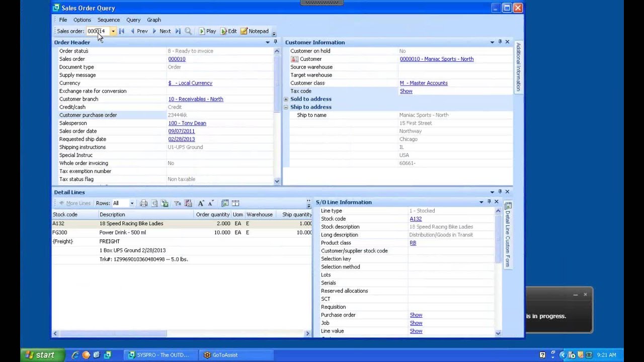This screenshot has height=362, width=644.
Task: Click the Sales order input field
Action: click(x=98, y=31)
